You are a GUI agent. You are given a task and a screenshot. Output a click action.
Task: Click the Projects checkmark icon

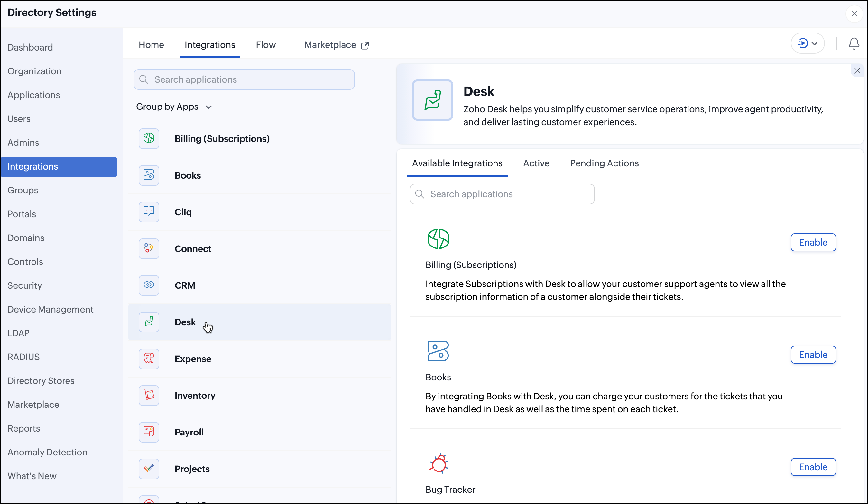click(149, 469)
